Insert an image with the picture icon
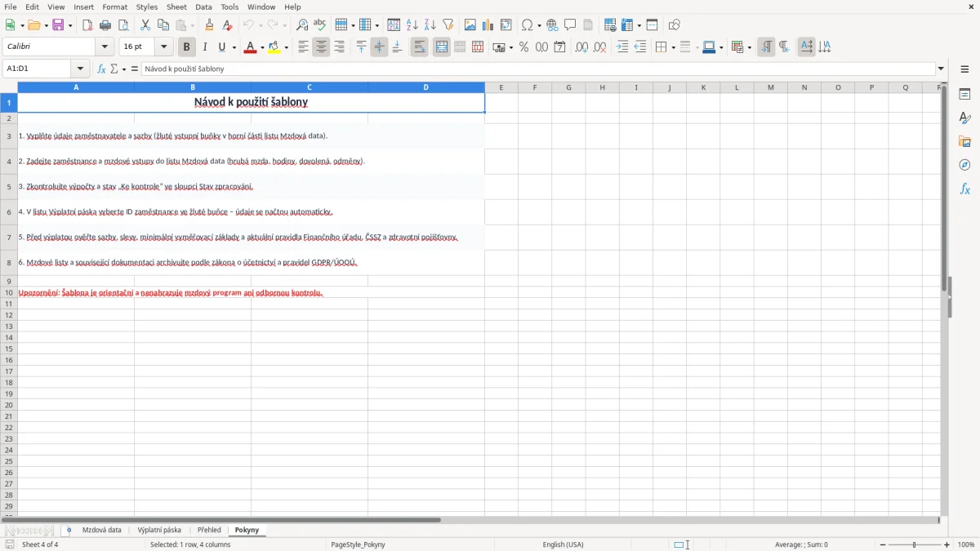This screenshot has height=551, width=980. [x=470, y=25]
